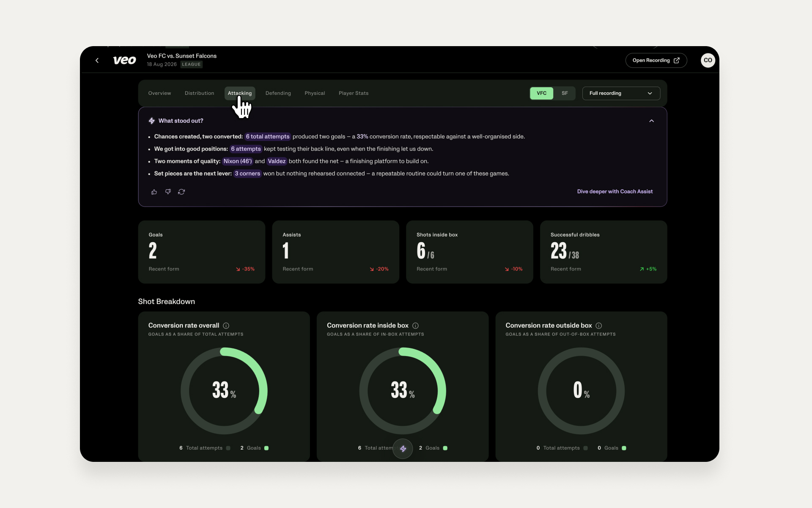
Task: Click the veo logo
Action: point(124,61)
